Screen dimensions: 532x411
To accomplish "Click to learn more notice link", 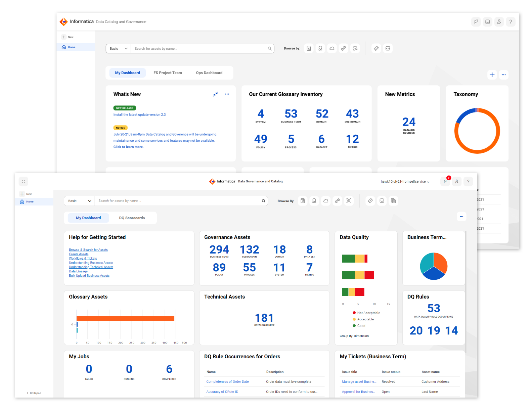I will point(128,147).
